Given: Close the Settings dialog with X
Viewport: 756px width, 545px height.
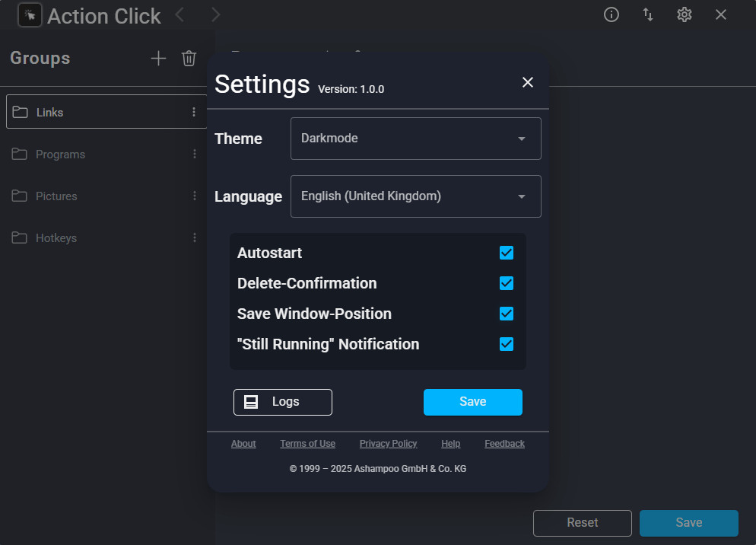Looking at the screenshot, I should (528, 82).
